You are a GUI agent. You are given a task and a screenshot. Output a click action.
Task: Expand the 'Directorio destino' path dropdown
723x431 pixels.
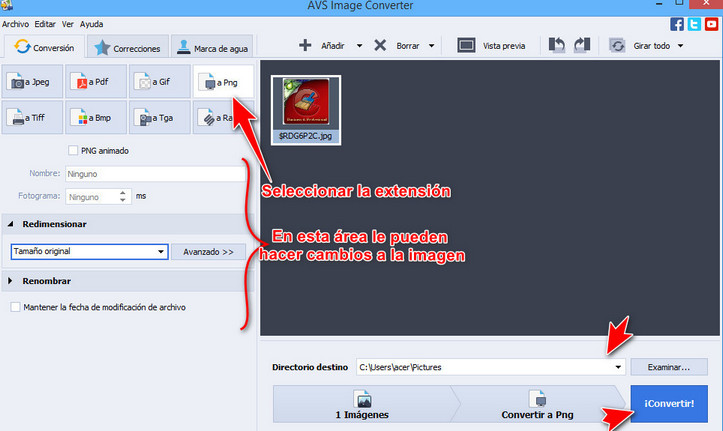point(618,367)
